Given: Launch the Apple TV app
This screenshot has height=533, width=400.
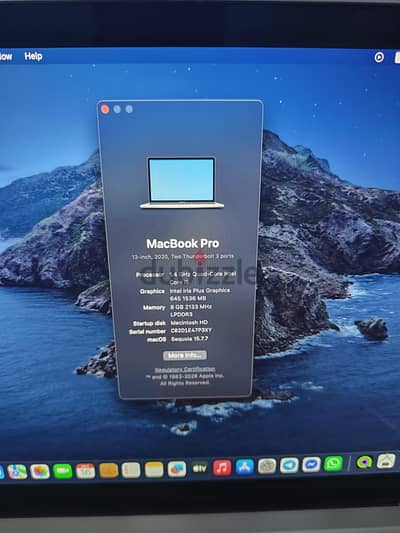Looking at the screenshot, I should coord(199,468).
